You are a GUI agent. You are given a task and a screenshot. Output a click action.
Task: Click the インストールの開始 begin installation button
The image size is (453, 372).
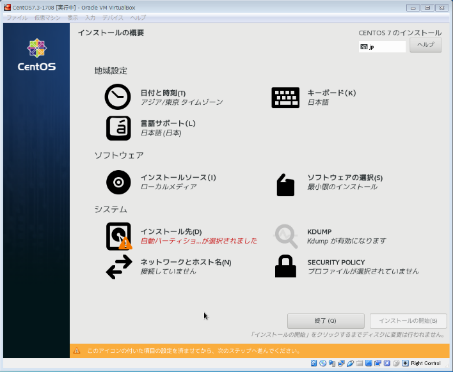coord(408,321)
